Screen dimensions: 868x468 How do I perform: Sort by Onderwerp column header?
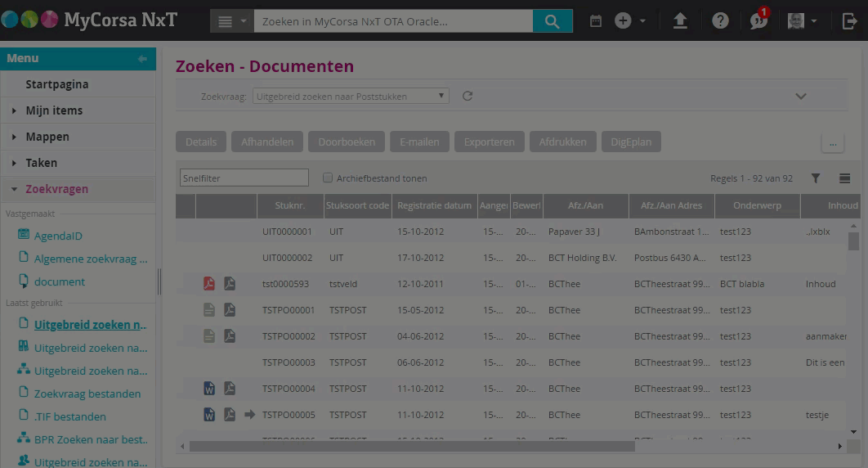pyautogui.click(x=758, y=205)
